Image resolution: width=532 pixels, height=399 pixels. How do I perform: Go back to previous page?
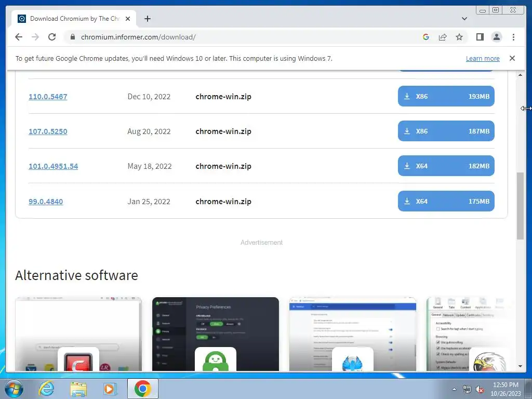click(x=19, y=37)
